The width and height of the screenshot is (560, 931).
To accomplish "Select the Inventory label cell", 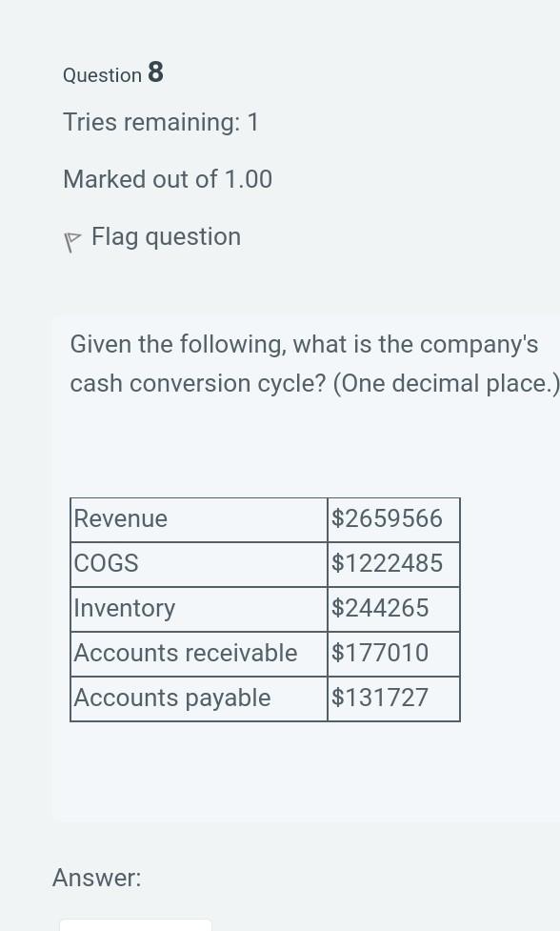I will 124,608.
